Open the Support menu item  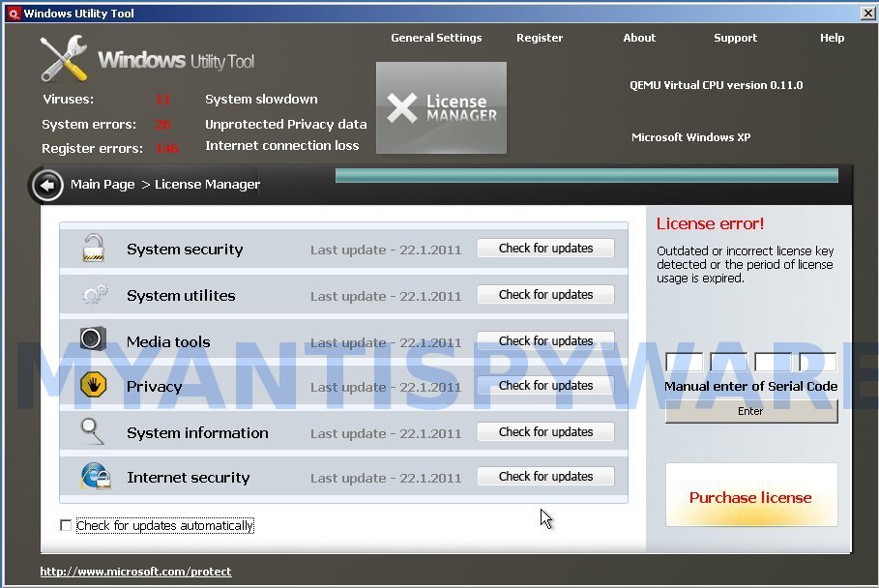(735, 38)
